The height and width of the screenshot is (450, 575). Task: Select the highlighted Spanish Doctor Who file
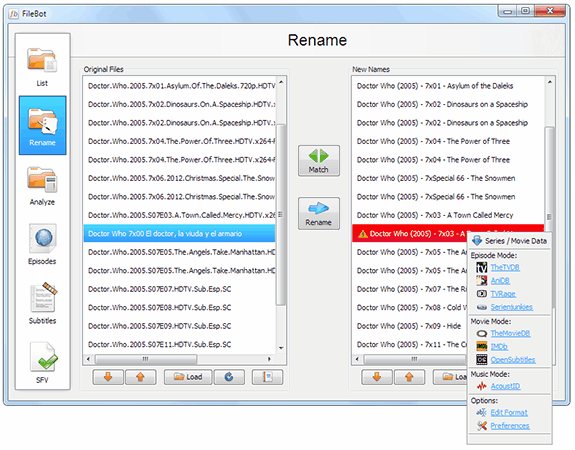point(179,234)
